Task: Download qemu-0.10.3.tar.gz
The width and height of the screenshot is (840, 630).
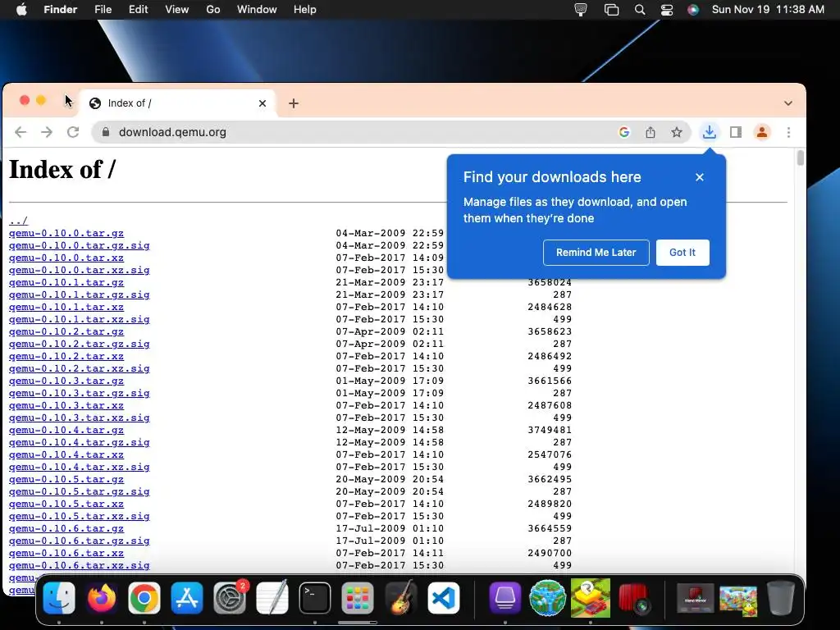Action: click(66, 381)
